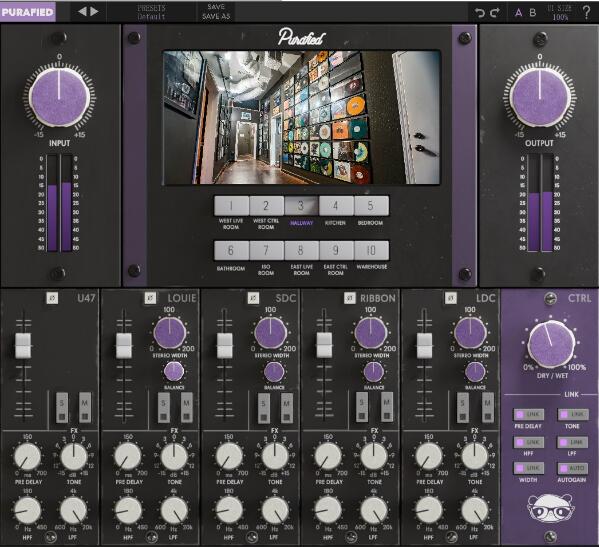Mute the U47 channel
The width and height of the screenshot is (599, 547).
[85, 407]
